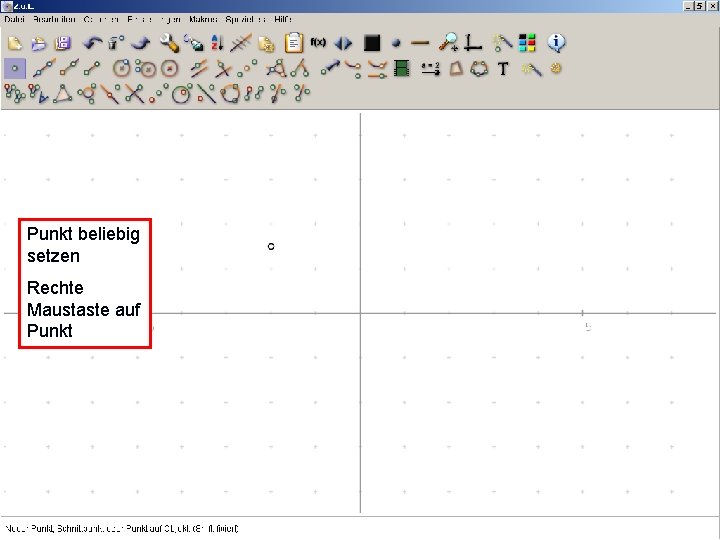Click the blue left-right replay arrows

(343, 44)
